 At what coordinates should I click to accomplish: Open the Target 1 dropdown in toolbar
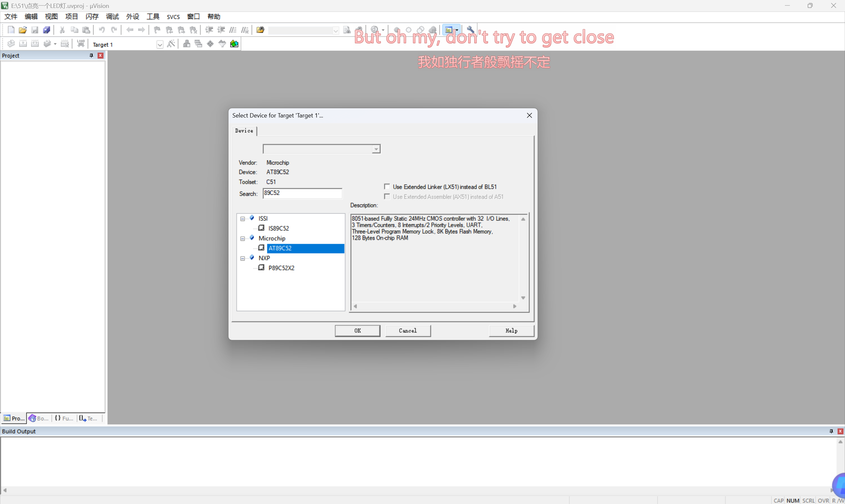(x=160, y=45)
